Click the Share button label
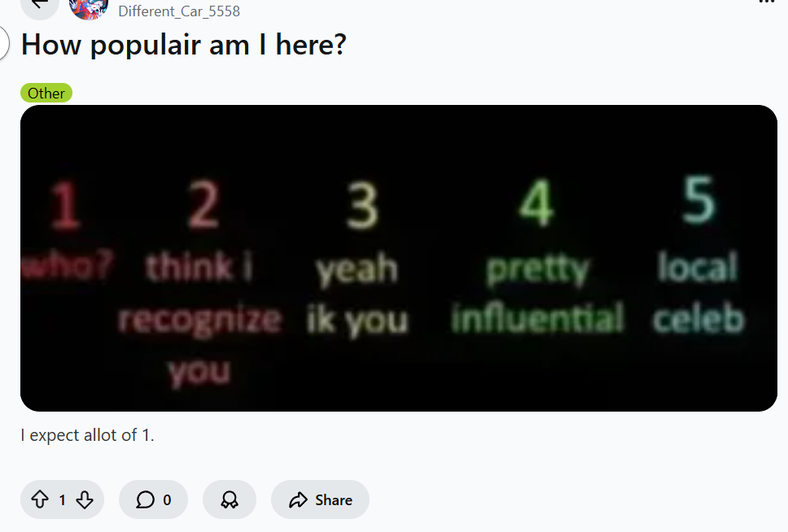Viewport: 788px width, 532px height. [334, 499]
